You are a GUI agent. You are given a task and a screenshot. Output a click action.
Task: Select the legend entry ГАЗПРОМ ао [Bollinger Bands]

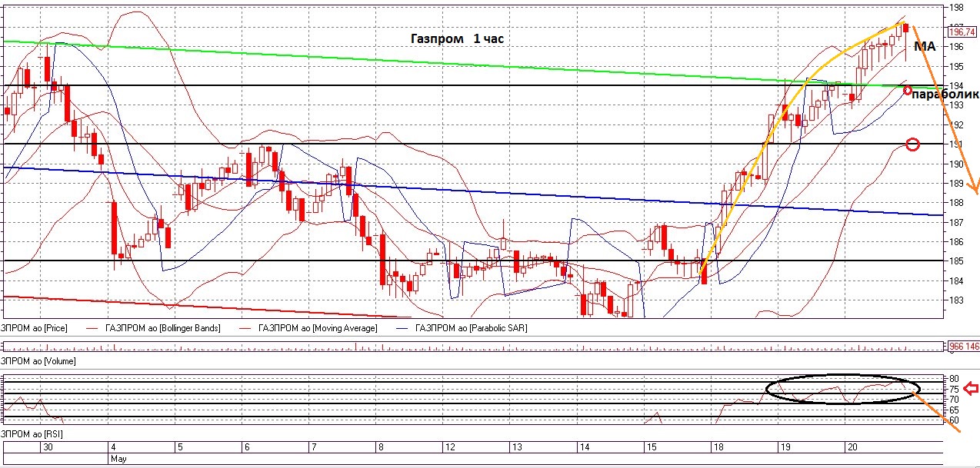[x=162, y=328]
